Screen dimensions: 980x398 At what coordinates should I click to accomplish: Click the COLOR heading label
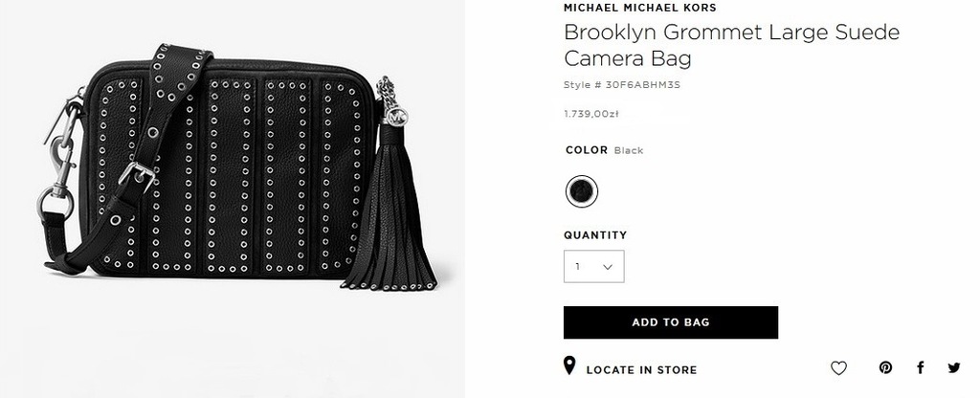[587, 150]
